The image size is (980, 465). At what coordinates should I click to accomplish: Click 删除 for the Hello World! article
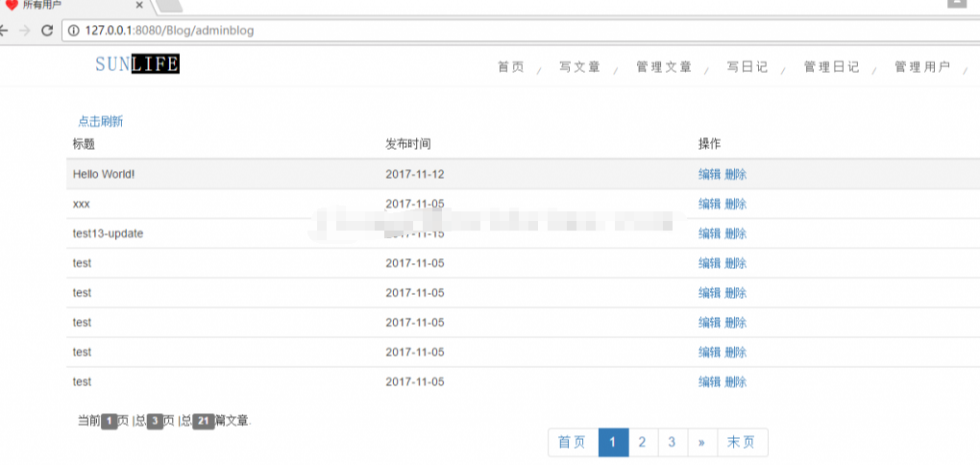click(736, 175)
